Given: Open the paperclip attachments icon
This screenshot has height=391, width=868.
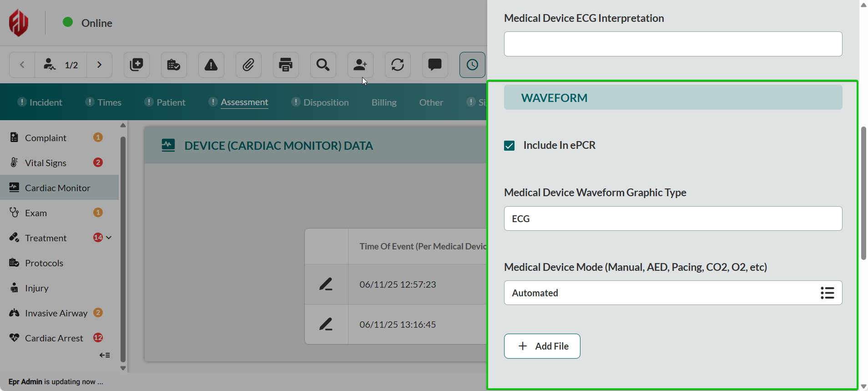Looking at the screenshot, I should [248, 65].
